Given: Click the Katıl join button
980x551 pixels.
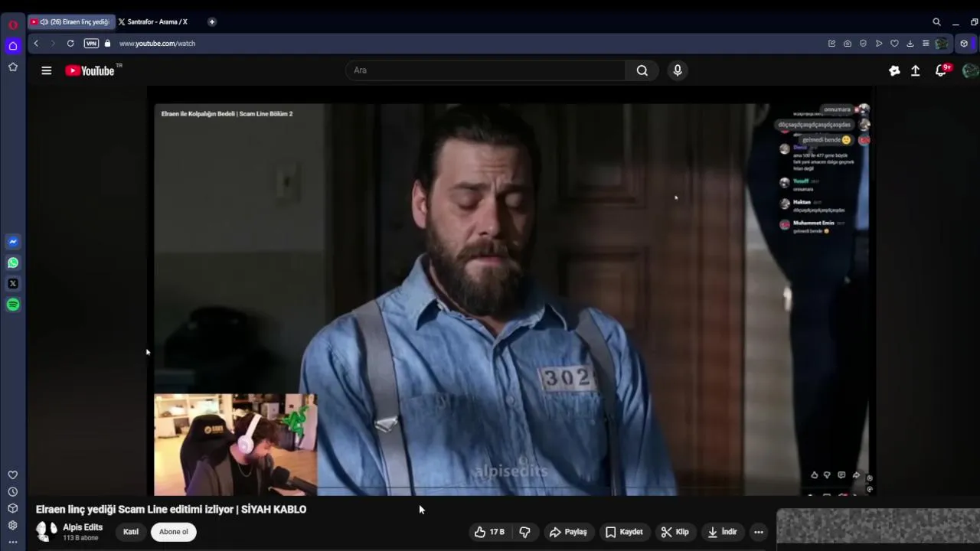Looking at the screenshot, I should [131, 532].
